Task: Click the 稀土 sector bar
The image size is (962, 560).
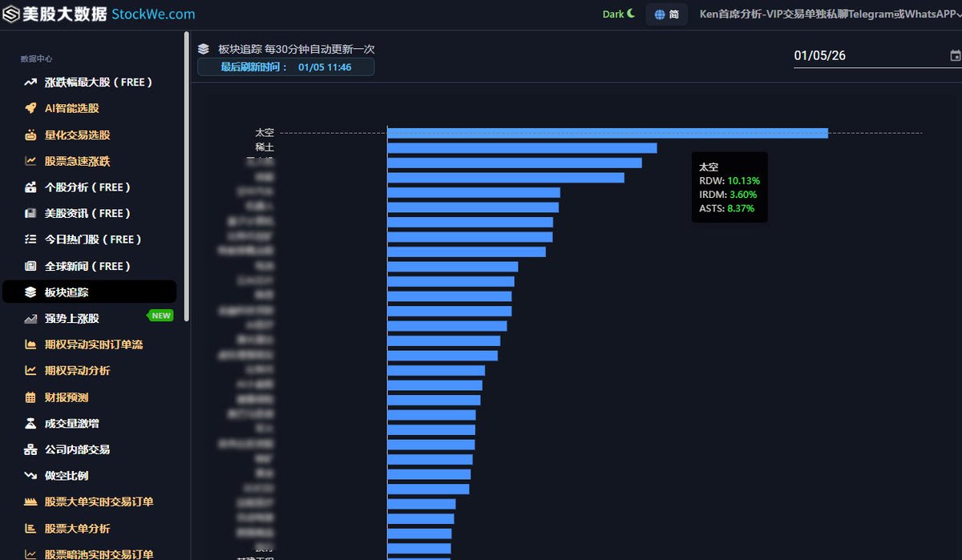Action: 522,148
